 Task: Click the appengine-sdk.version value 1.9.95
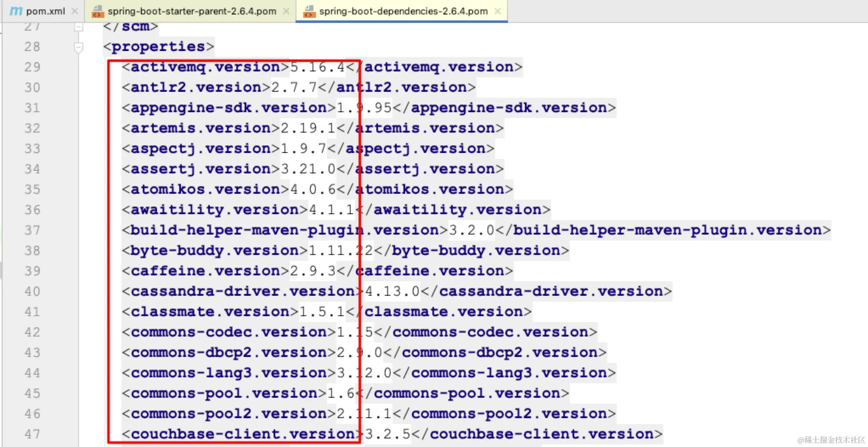(364, 108)
